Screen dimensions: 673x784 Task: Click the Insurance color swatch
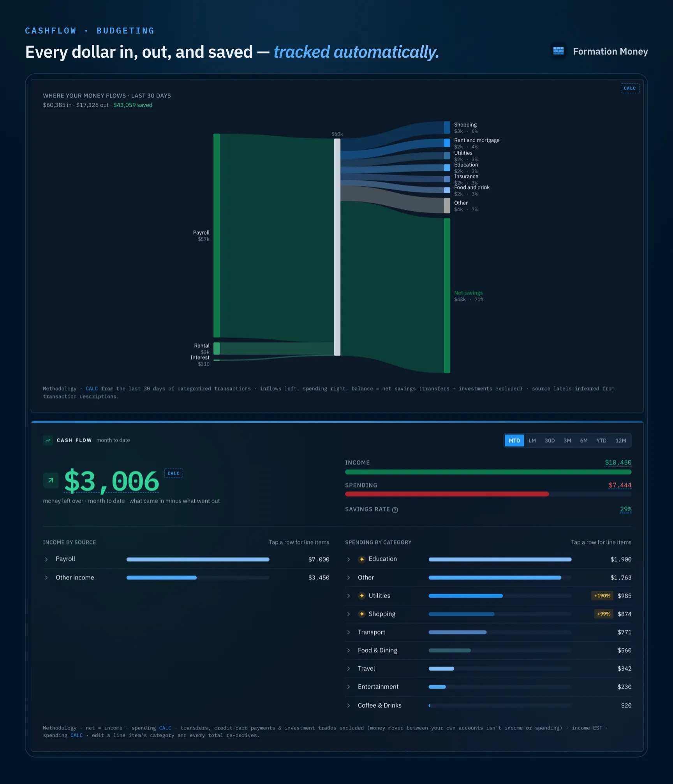(x=447, y=179)
